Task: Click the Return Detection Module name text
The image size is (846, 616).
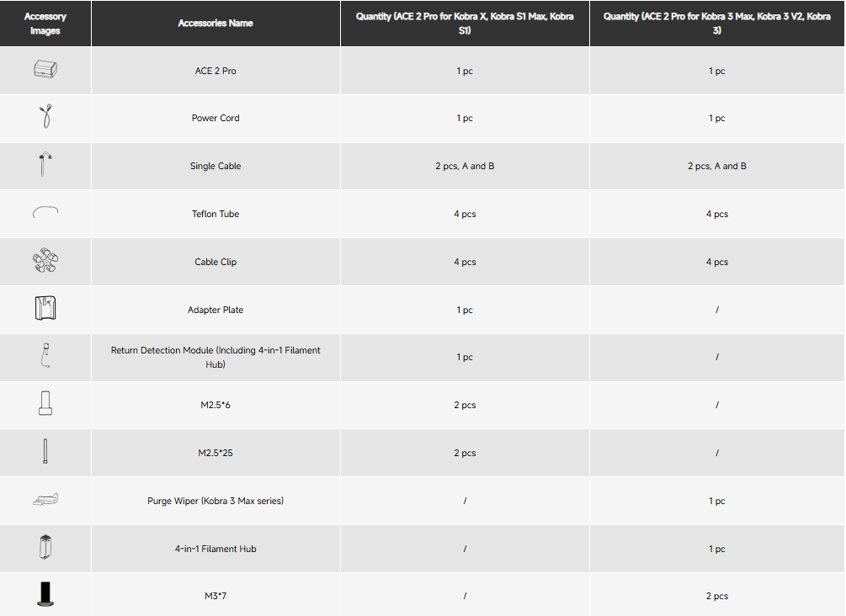Action: click(215, 357)
